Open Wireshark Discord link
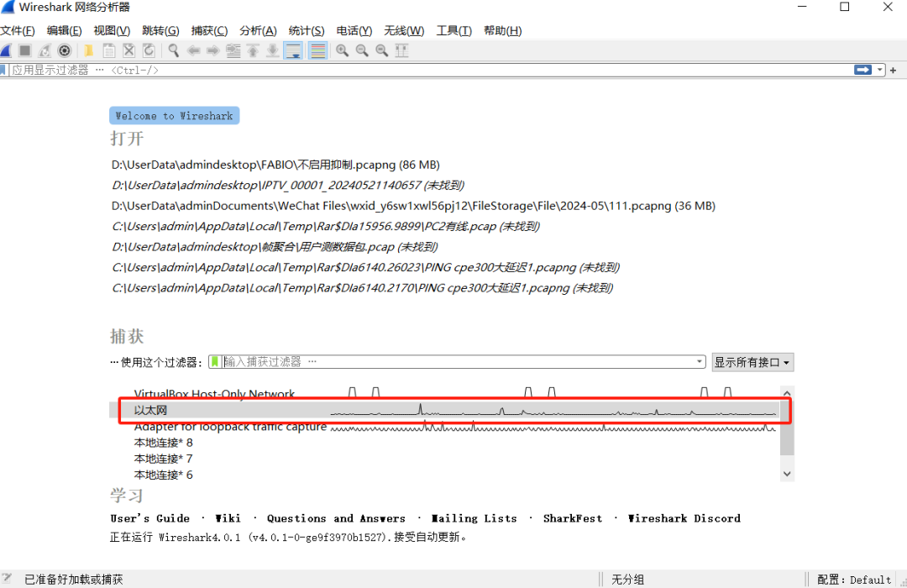This screenshot has height=588, width=907. (684, 518)
